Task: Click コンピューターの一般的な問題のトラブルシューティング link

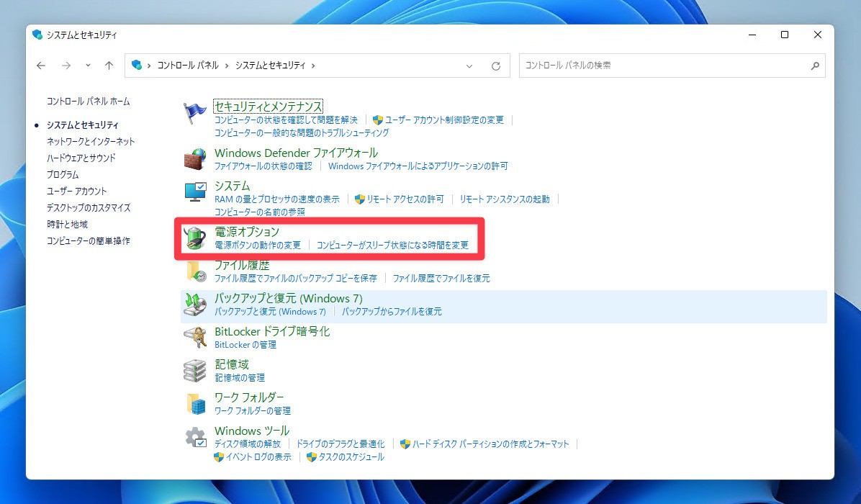Action: tap(302, 133)
